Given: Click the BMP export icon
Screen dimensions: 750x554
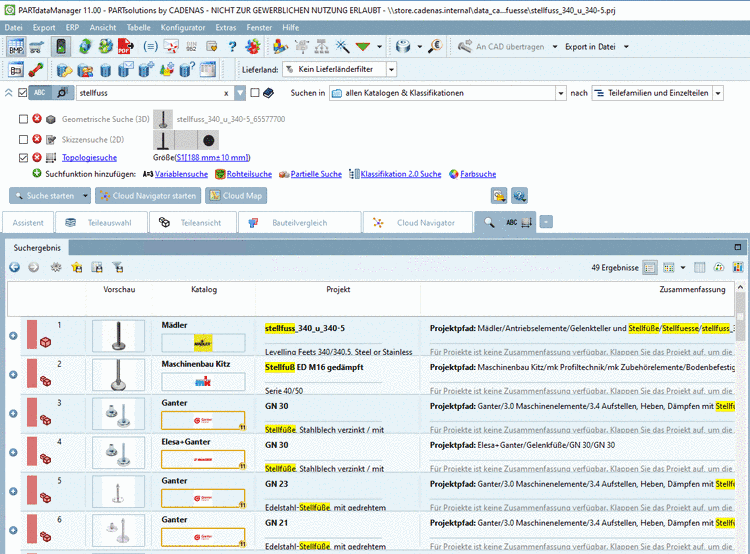Looking at the screenshot, I should (x=16, y=47).
